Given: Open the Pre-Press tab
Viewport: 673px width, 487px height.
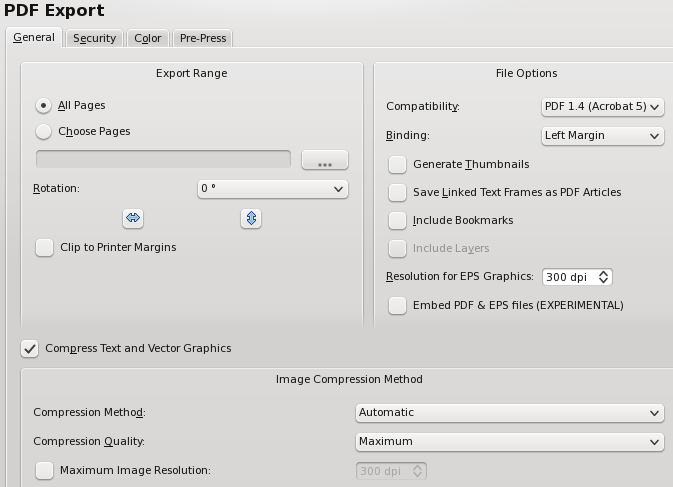Looking at the screenshot, I should [x=202, y=38].
